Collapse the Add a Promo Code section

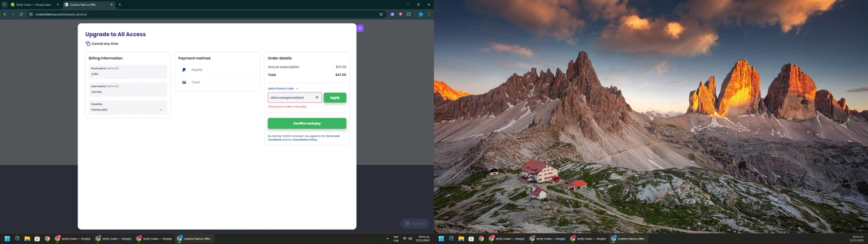tap(283, 88)
